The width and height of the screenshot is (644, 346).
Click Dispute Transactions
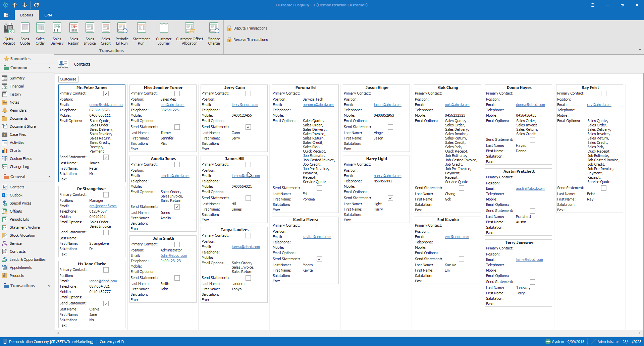(250, 28)
